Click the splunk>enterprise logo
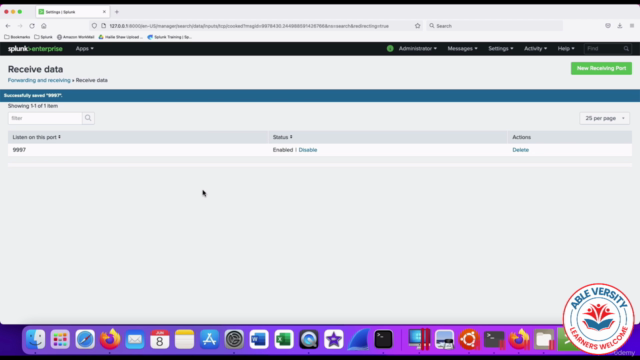This screenshot has width=640, height=360. 35,49
